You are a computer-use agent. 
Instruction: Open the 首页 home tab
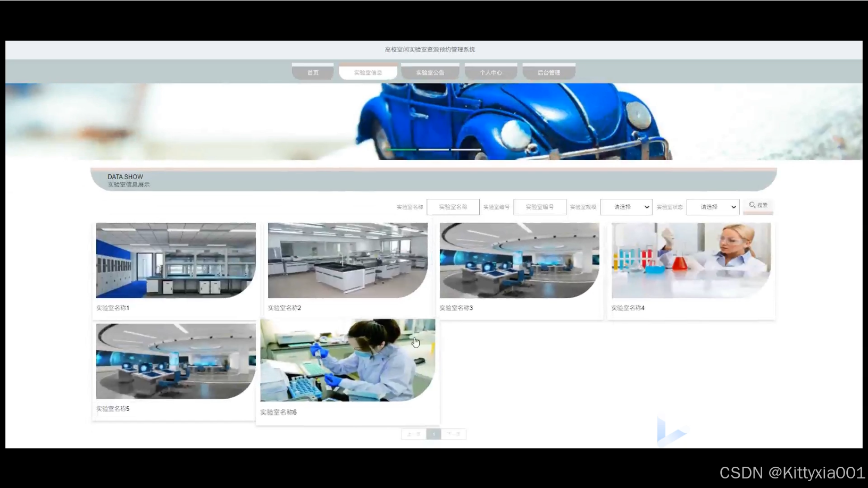pos(313,72)
